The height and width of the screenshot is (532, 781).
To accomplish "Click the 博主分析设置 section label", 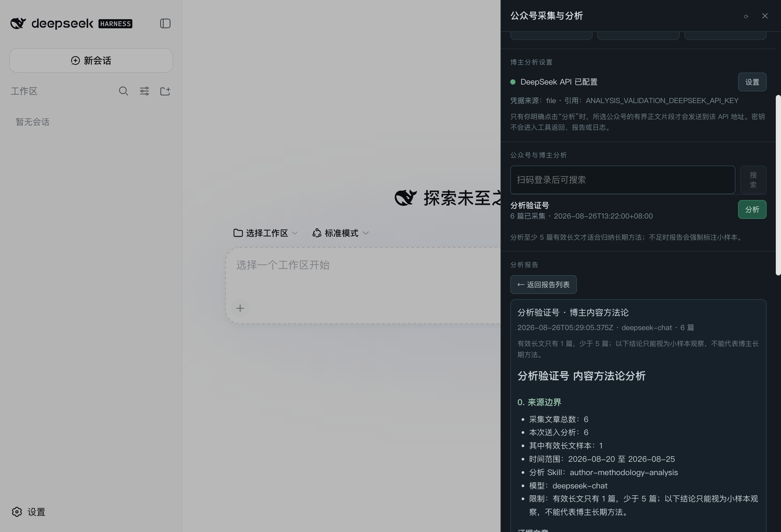I will tap(531, 62).
